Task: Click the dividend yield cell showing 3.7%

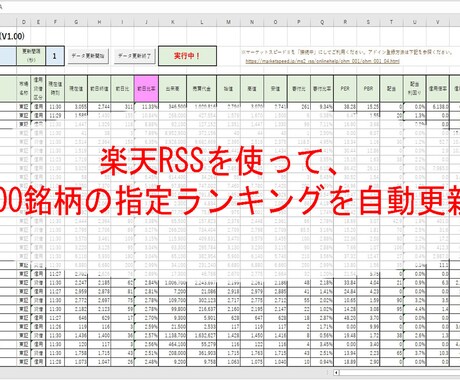Action: (x=415, y=353)
